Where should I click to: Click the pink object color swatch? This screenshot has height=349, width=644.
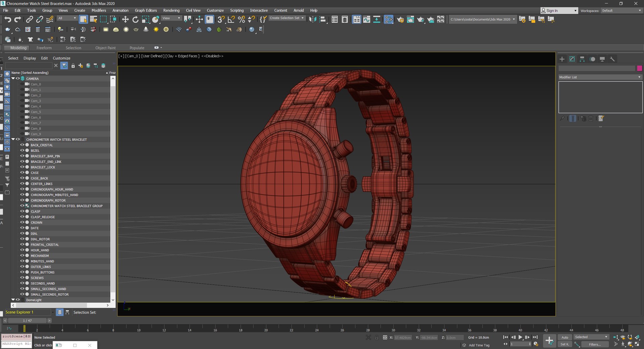point(640,68)
